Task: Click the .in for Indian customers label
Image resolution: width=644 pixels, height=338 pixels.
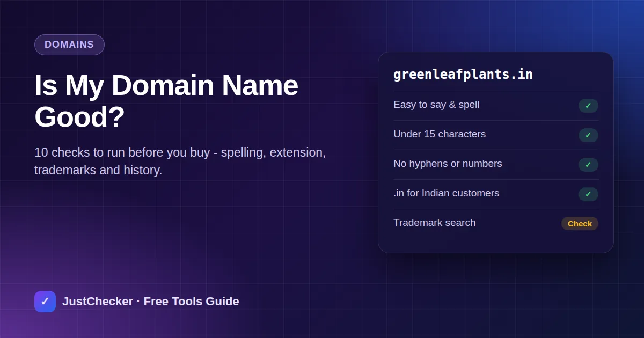Action: click(x=446, y=193)
